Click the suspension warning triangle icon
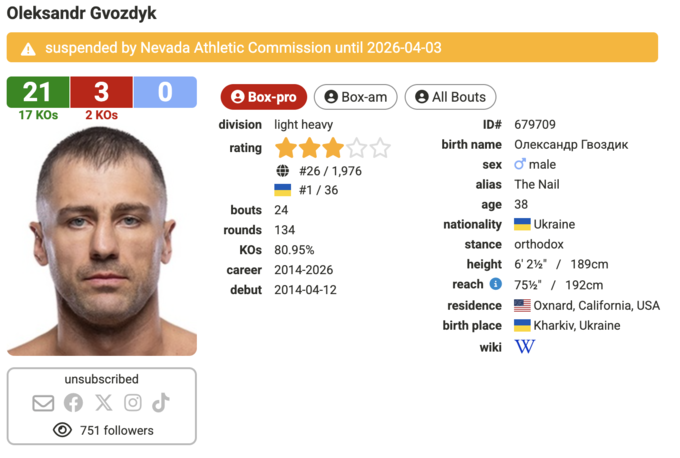 [x=28, y=48]
